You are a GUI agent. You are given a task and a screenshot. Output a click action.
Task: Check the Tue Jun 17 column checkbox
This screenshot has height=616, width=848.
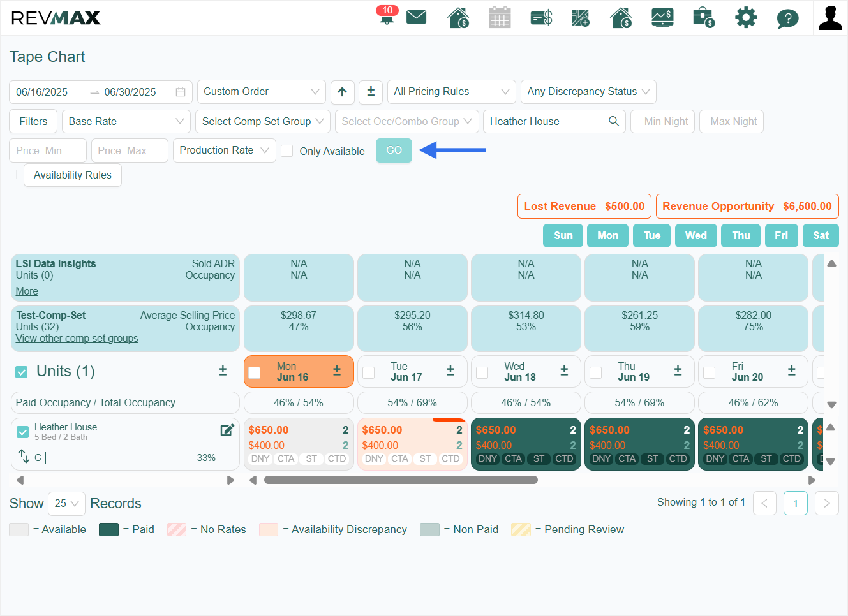coord(368,372)
